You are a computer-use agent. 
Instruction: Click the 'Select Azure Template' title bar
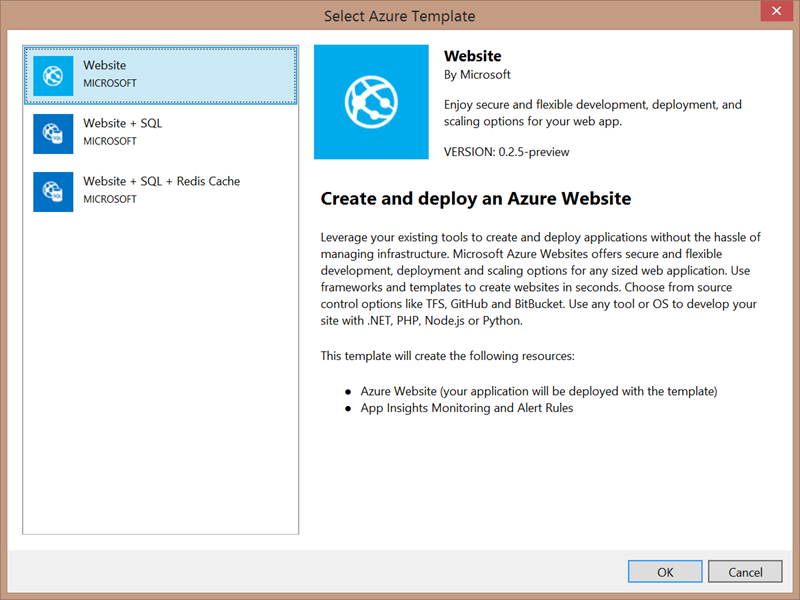pyautogui.click(x=399, y=16)
